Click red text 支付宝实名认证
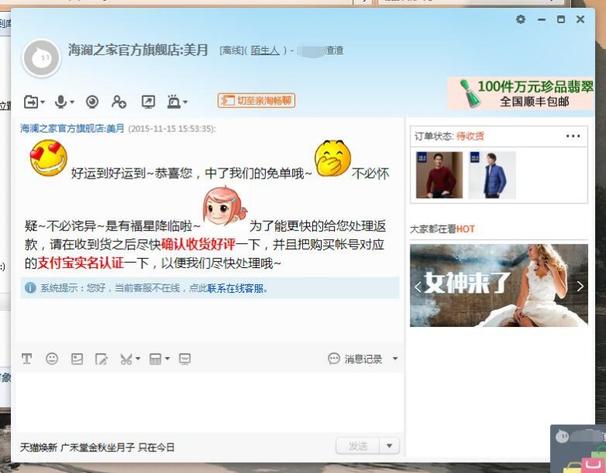 (x=80, y=263)
